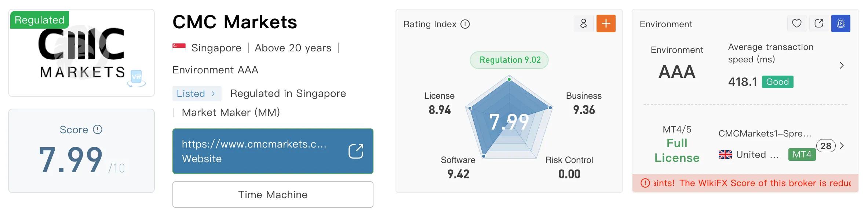Expand the MT4 server list chevron
The height and width of the screenshot is (218, 868).
pos(842,146)
